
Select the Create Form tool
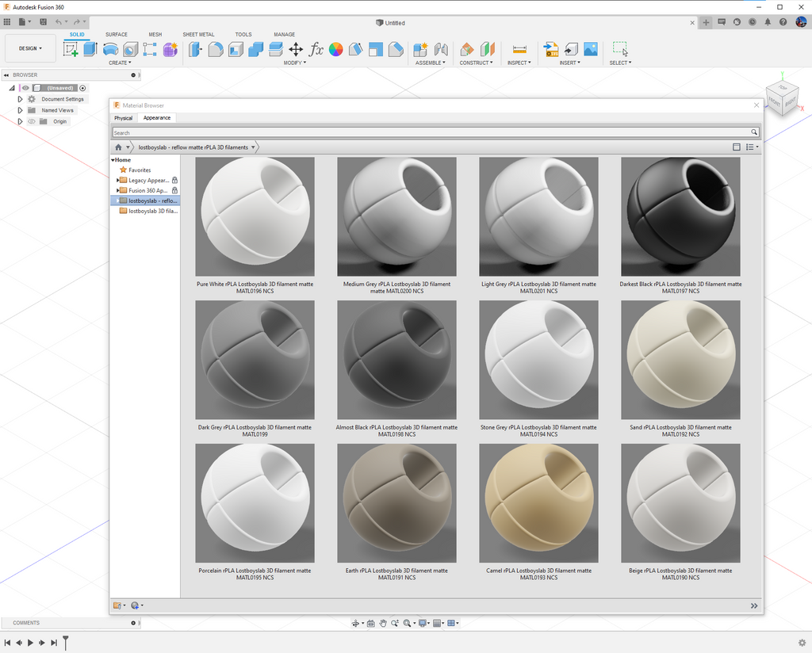170,49
